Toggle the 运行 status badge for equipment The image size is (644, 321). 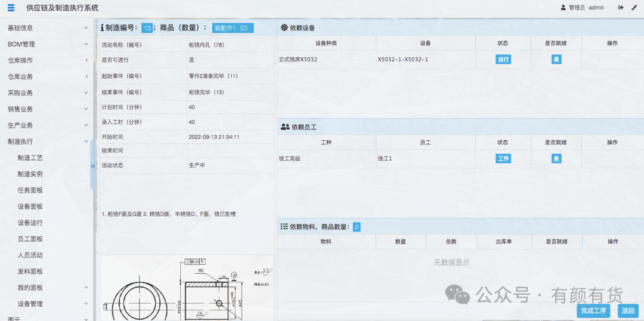point(503,60)
